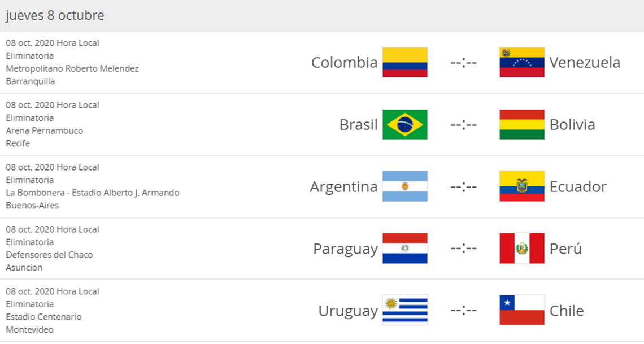Click the Uruguay flag icon
Screen dimensions: 644x344
click(405, 310)
